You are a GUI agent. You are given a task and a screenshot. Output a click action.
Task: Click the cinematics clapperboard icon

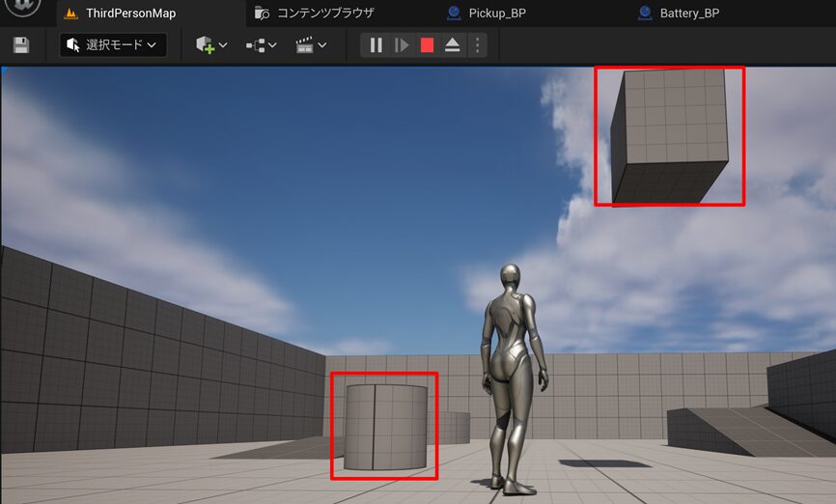coord(304,45)
